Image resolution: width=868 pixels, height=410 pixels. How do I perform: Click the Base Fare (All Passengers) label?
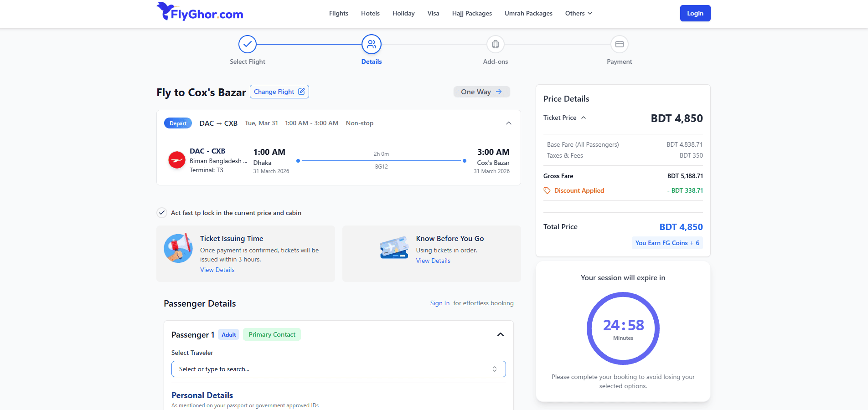(x=583, y=144)
